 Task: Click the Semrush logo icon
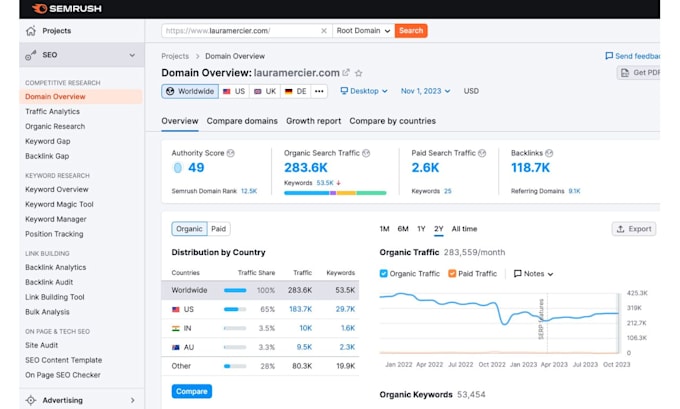39,8
